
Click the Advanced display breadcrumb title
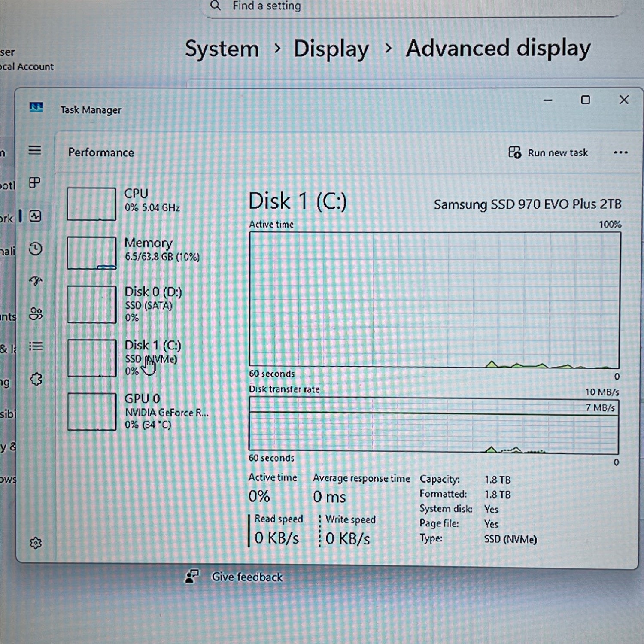coord(498,48)
